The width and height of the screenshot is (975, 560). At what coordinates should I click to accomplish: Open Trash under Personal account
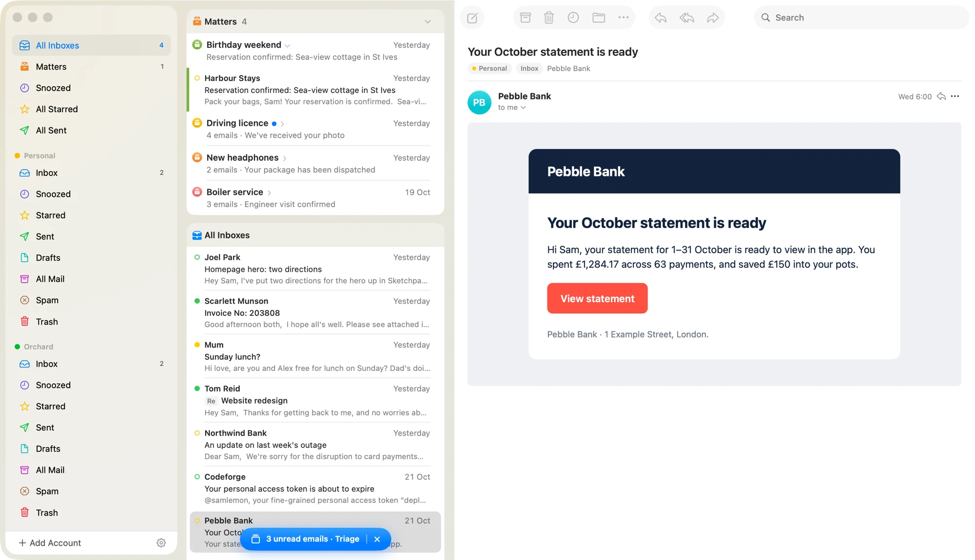91,322
